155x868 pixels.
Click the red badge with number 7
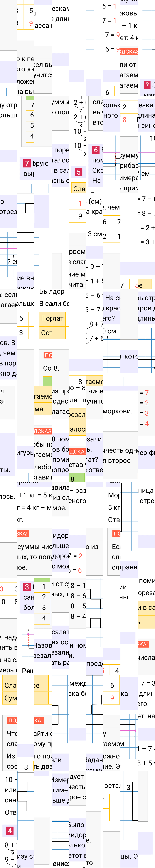(27, 163)
